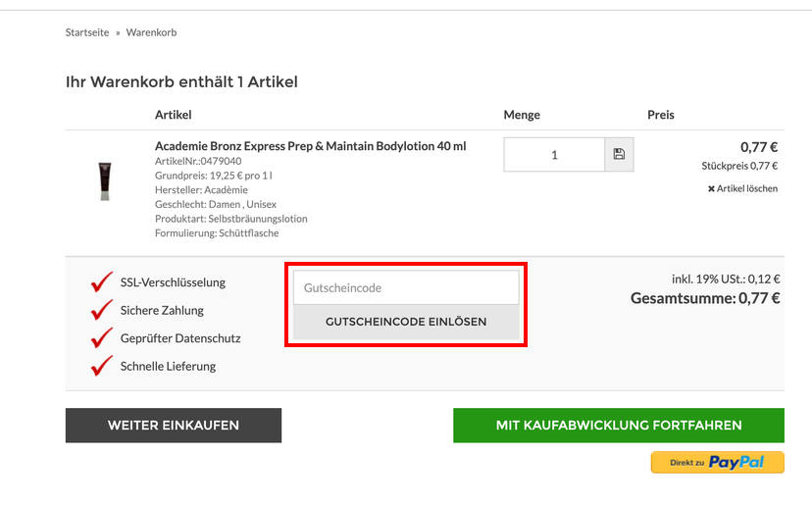Screen dimensions: 812x508
Task: Click the quantity field showing 1
Action: [x=554, y=154]
